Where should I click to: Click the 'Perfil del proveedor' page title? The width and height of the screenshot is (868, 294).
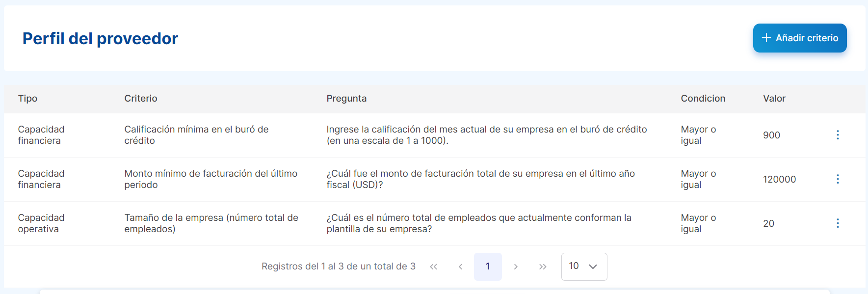pyautogui.click(x=100, y=38)
